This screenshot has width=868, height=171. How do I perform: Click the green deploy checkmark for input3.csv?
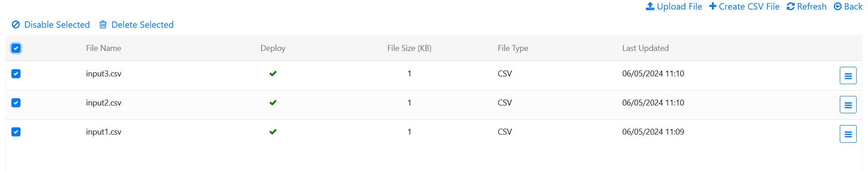(273, 74)
